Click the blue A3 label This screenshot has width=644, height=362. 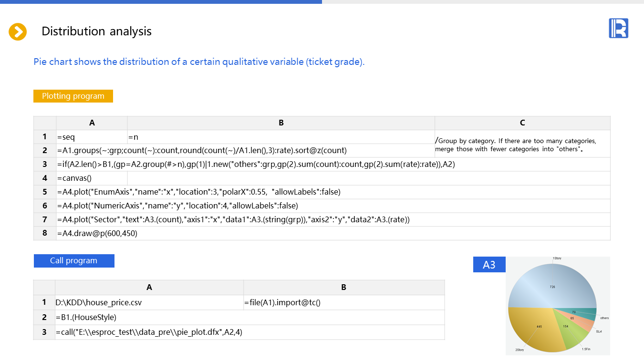click(x=489, y=265)
